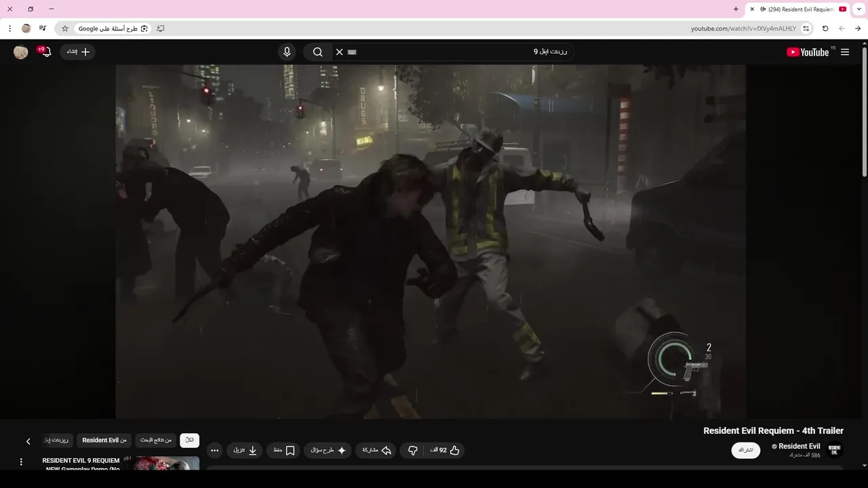Run the search with magnifier button
The height and width of the screenshot is (488, 868).
pyautogui.click(x=317, y=52)
